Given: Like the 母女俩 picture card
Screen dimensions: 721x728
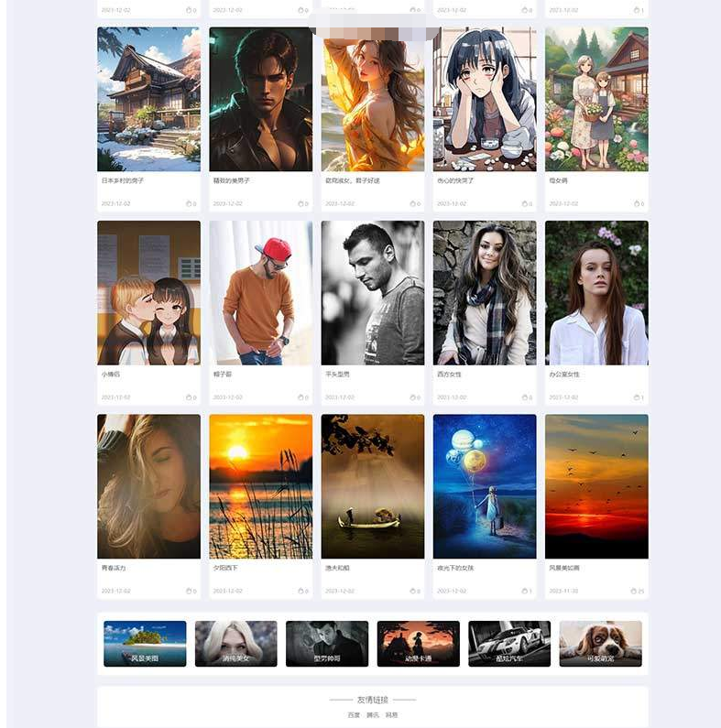Looking at the screenshot, I should [637, 204].
